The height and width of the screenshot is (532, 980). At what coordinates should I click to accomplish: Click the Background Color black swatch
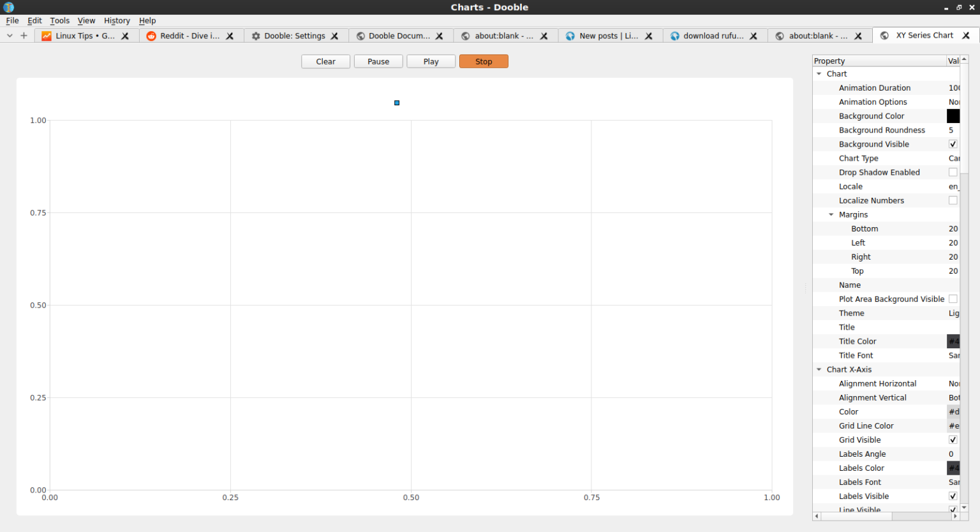click(953, 116)
